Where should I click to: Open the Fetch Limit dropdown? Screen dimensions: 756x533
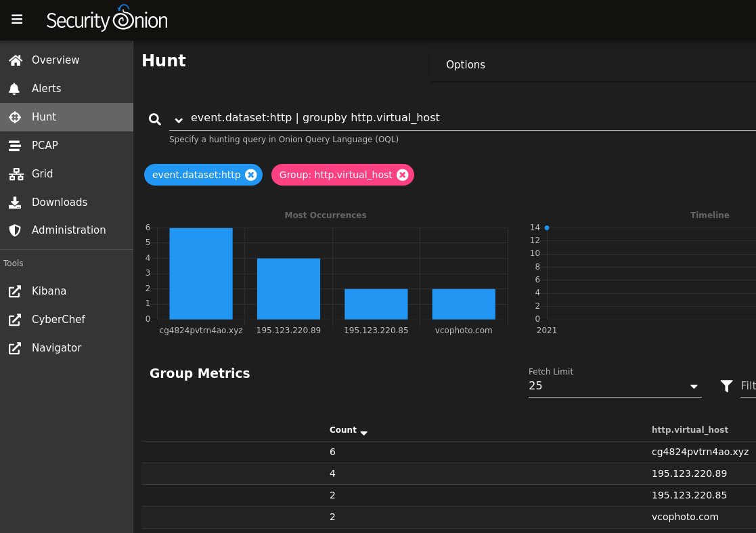pyautogui.click(x=615, y=386)
